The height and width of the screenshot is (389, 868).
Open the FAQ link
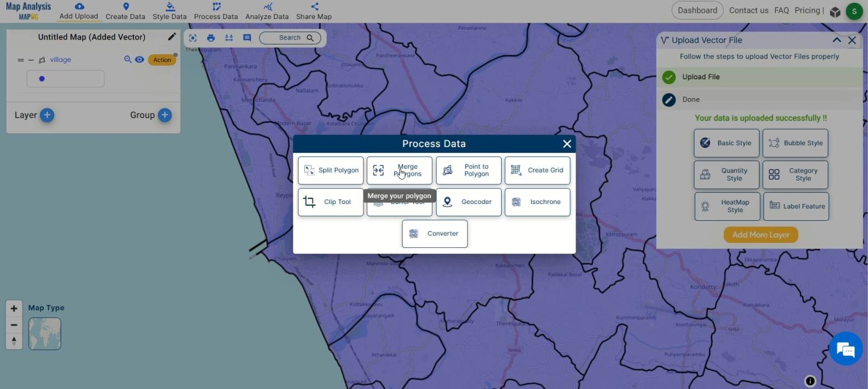(x=782, y=10)
